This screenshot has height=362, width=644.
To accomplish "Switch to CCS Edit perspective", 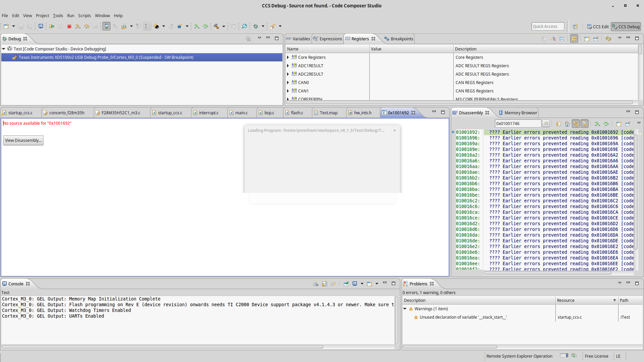I will [598, 27].
